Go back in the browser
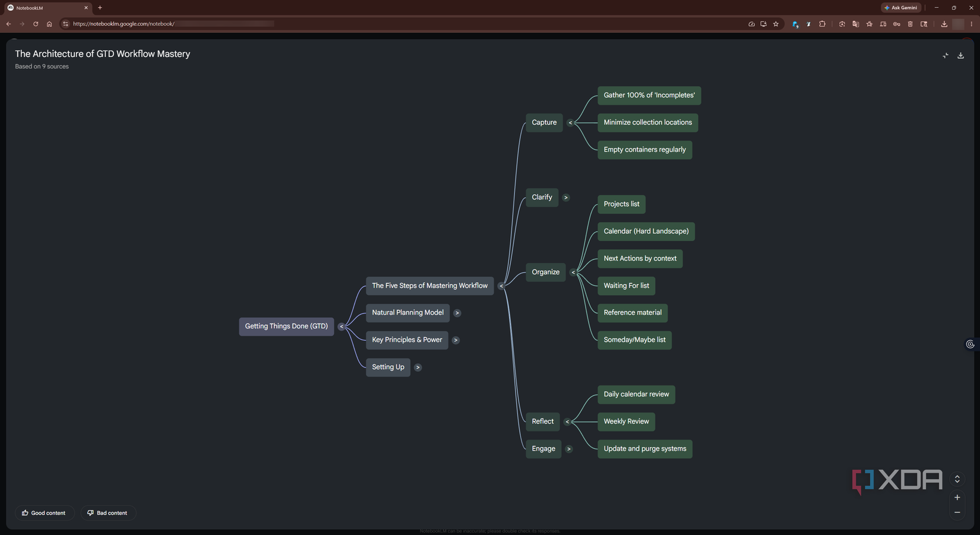The height and width of the screenshot is (535, 980). 8,24
